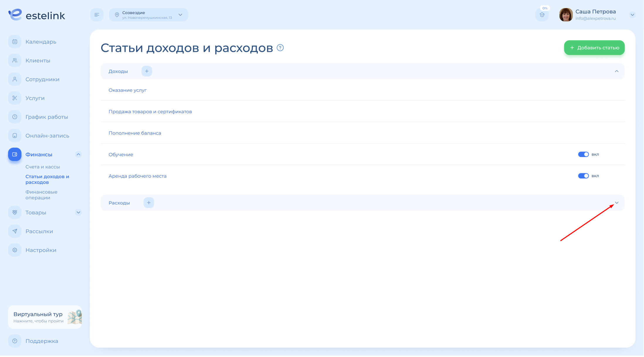This screenshot has width=644, height=357.
Task: Open Счета и кассы submenu
Action: point(43,167)
